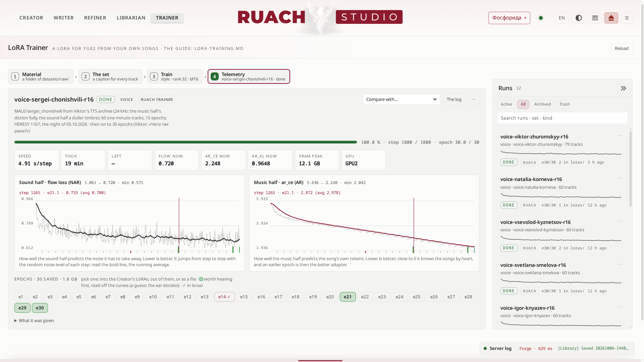Select epoch e7 chip
644x362 pixels.
click(108, 297)
